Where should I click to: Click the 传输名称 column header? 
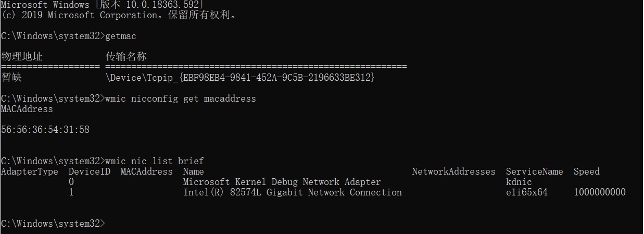point(126,56)
